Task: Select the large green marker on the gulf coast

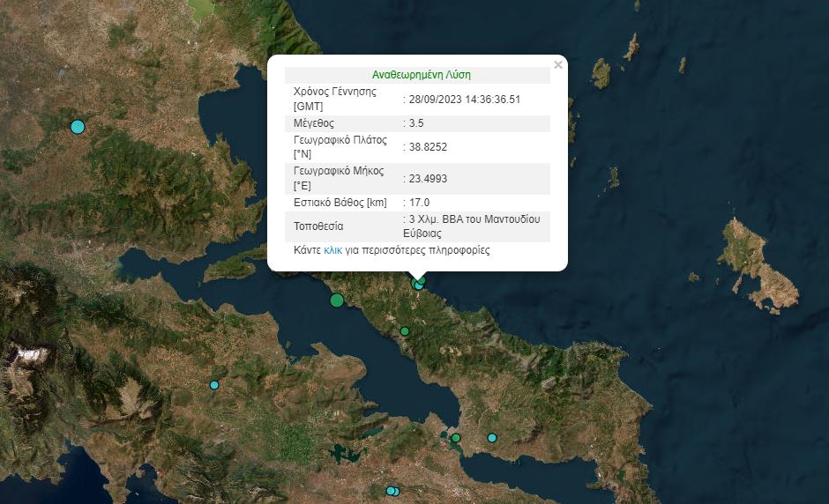Action: 336,300
